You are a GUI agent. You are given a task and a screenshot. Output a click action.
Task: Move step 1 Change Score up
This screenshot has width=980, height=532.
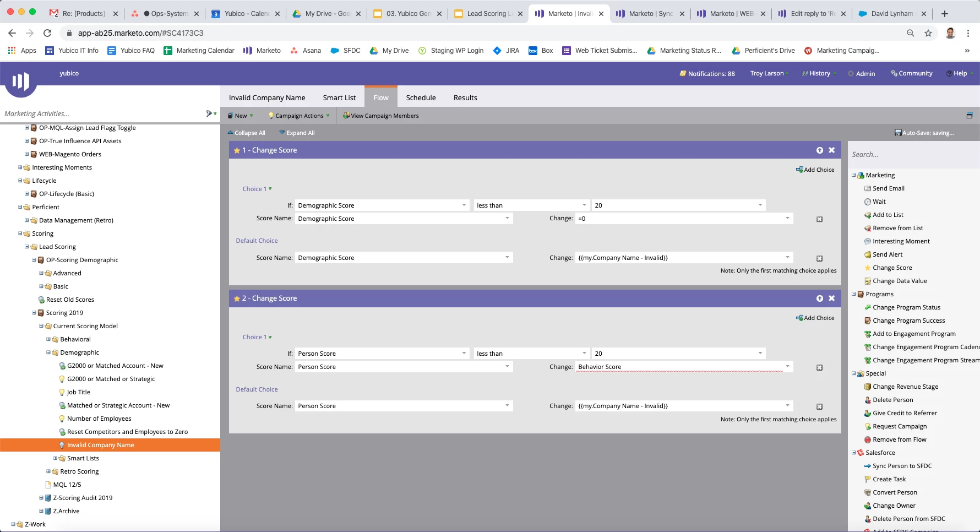point(820,150)
